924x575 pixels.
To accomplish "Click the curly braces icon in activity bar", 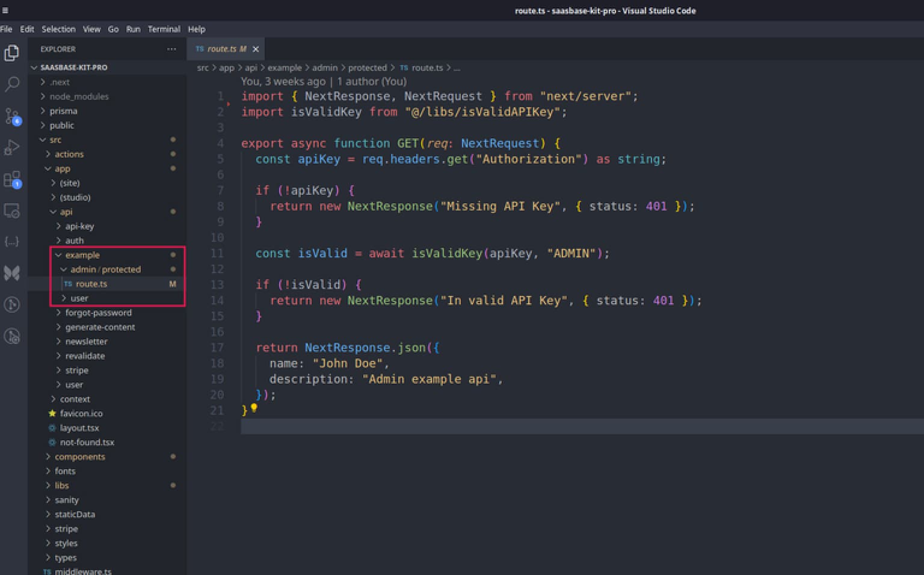I will pyautogui.click(x=11, y=242).
